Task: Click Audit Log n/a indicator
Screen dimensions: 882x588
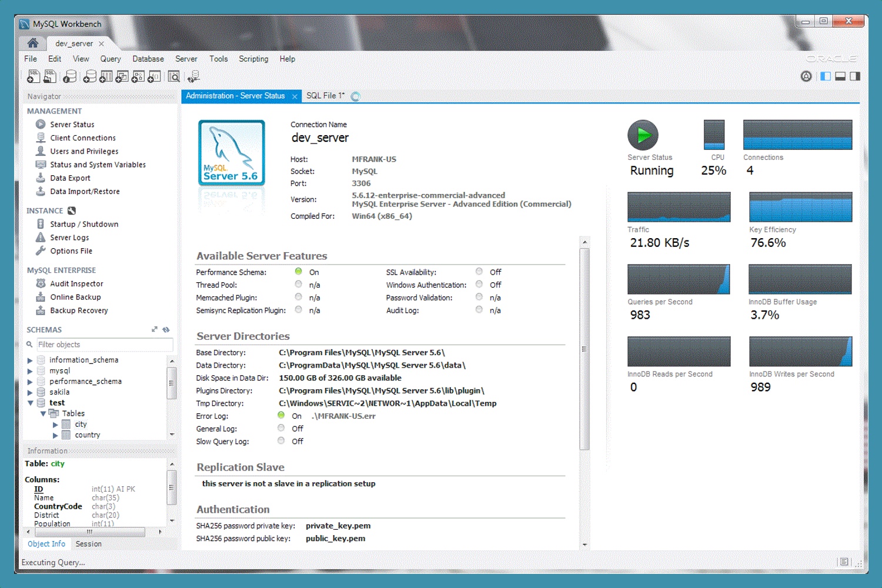Action: pyautogui.click(x=479, y=310)
